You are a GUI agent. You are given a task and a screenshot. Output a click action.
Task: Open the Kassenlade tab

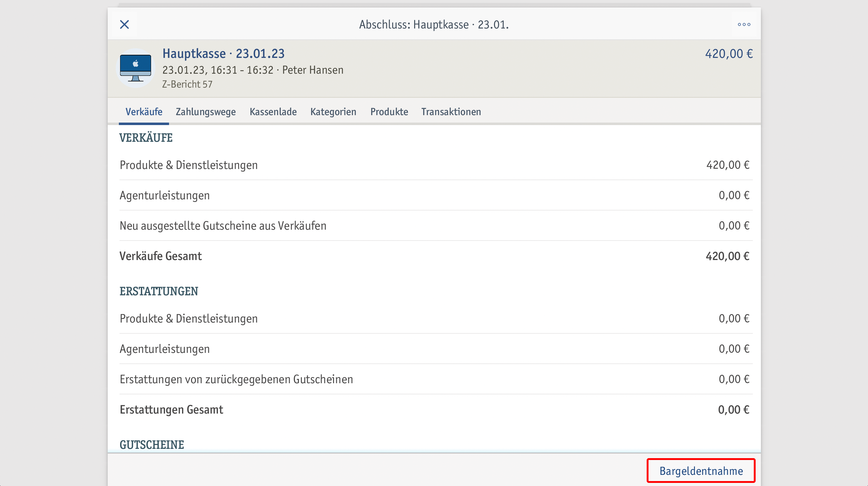coord(273,111)
